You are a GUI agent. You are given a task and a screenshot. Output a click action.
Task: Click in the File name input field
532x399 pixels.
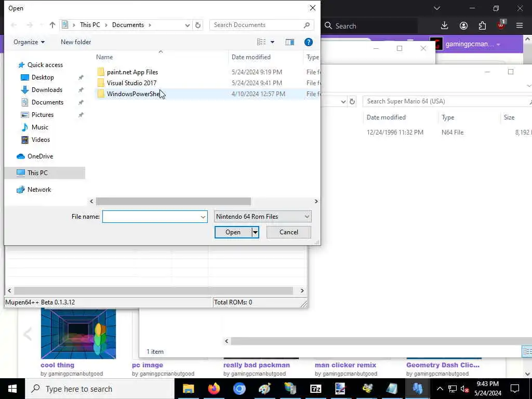point(151,217)
